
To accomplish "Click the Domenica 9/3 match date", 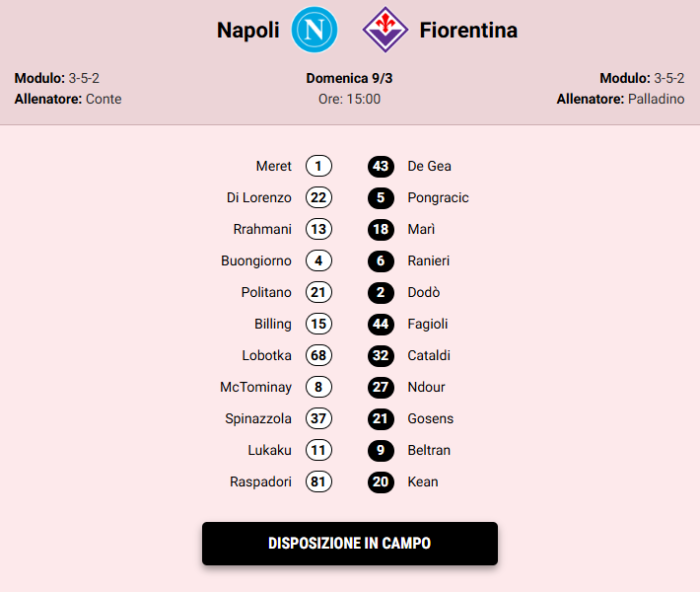I will [x=349, y=78].
